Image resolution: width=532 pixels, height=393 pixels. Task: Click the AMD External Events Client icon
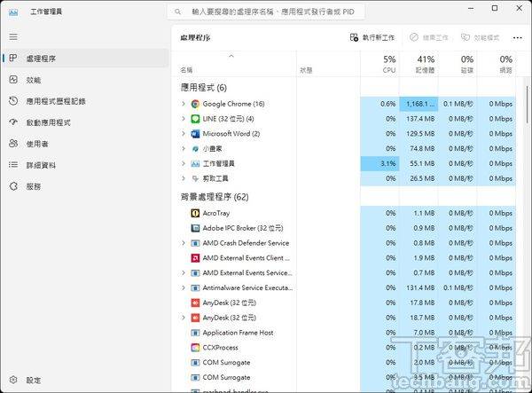pos(195,258)
